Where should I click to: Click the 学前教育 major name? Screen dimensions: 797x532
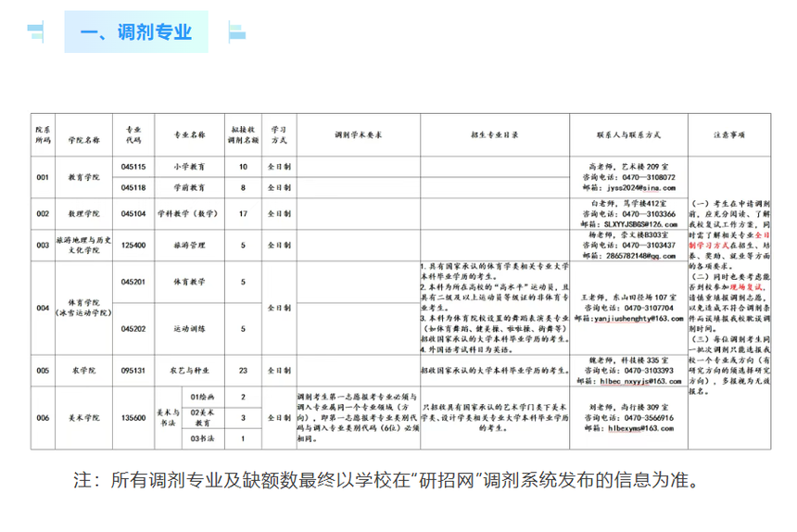189,187
